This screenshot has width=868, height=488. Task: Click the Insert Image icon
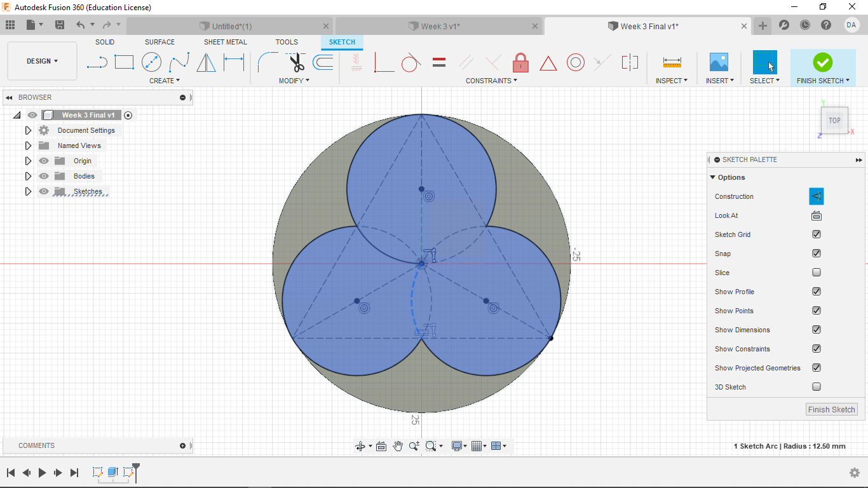(719, 62)
